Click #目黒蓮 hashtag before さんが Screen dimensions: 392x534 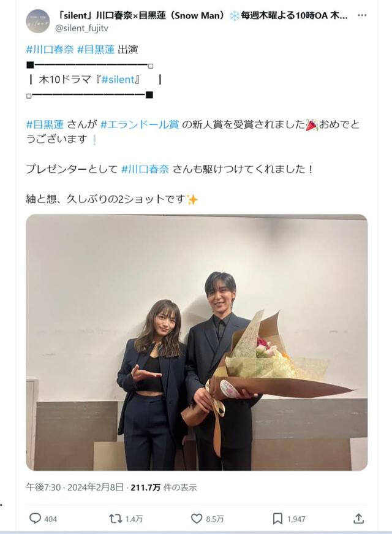click(45, 124)
